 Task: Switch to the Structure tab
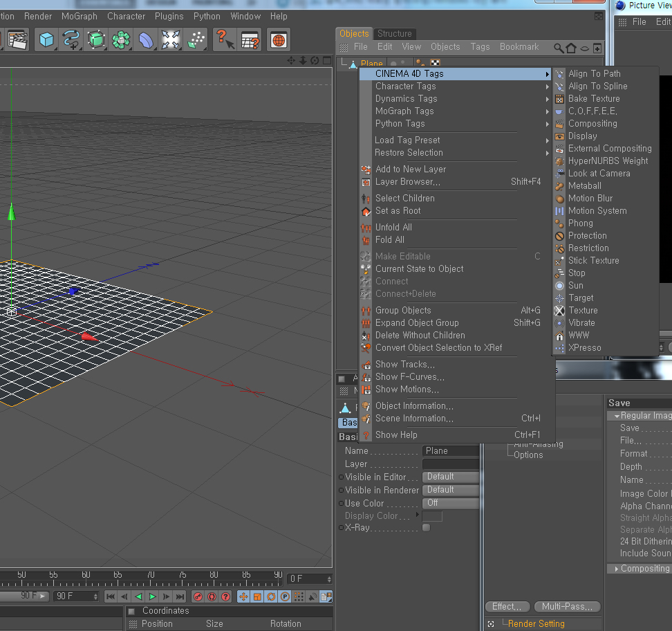click(x=394, y=33)
